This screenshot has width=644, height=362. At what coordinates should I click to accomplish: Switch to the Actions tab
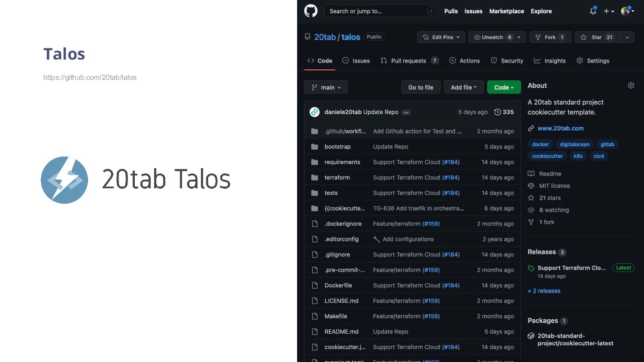(x=465, y=61)
